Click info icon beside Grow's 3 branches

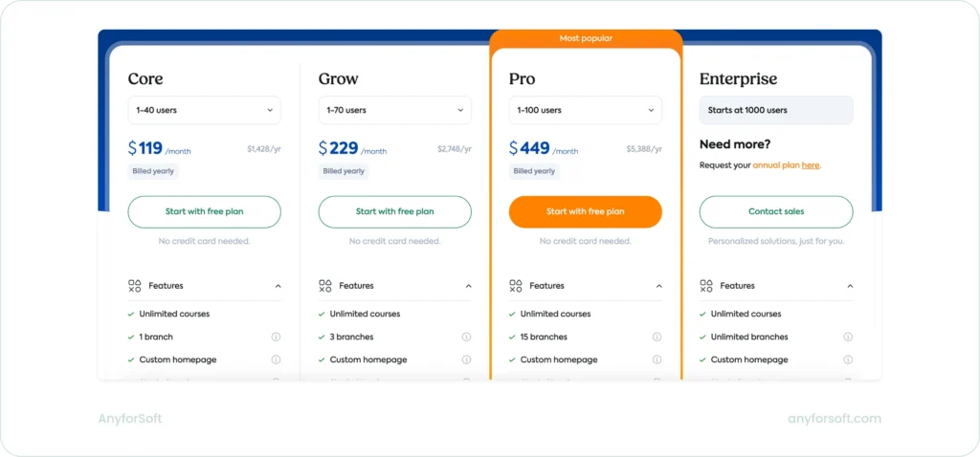click(x=466, y=337)
